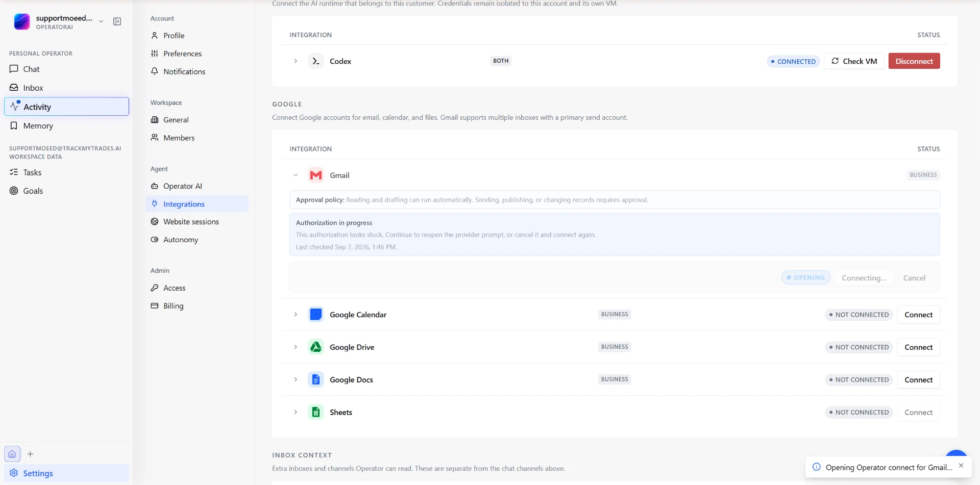Viewport: 980px width, 485px height.
Task: Open Website sessions settings
Action: click(x=197, y=222)
